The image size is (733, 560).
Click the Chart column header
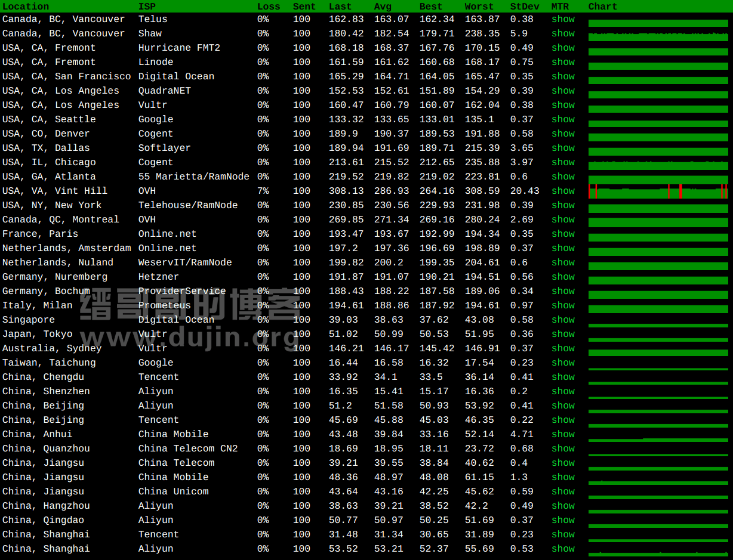603,7
